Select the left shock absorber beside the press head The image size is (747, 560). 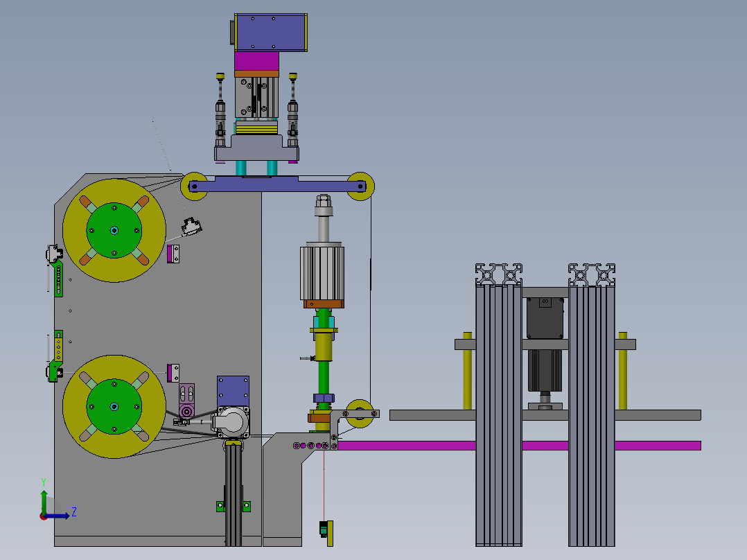[x=220, y=110]
